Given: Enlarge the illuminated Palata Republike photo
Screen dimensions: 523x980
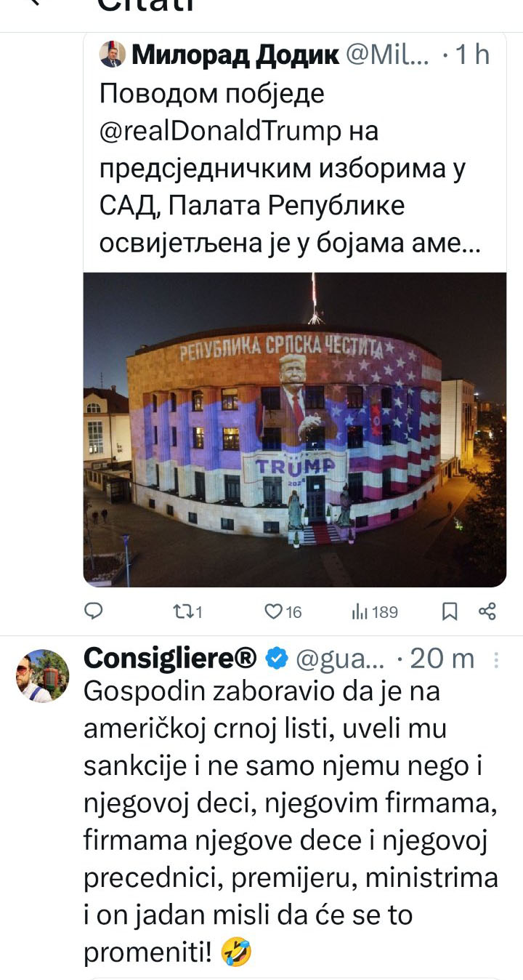Looking at the screenshot, I should [x=295, y=429].
